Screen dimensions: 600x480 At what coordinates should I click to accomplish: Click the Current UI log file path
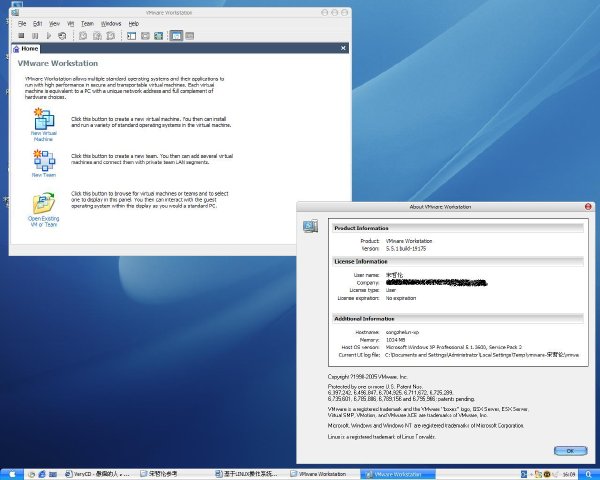pos(482,355)
